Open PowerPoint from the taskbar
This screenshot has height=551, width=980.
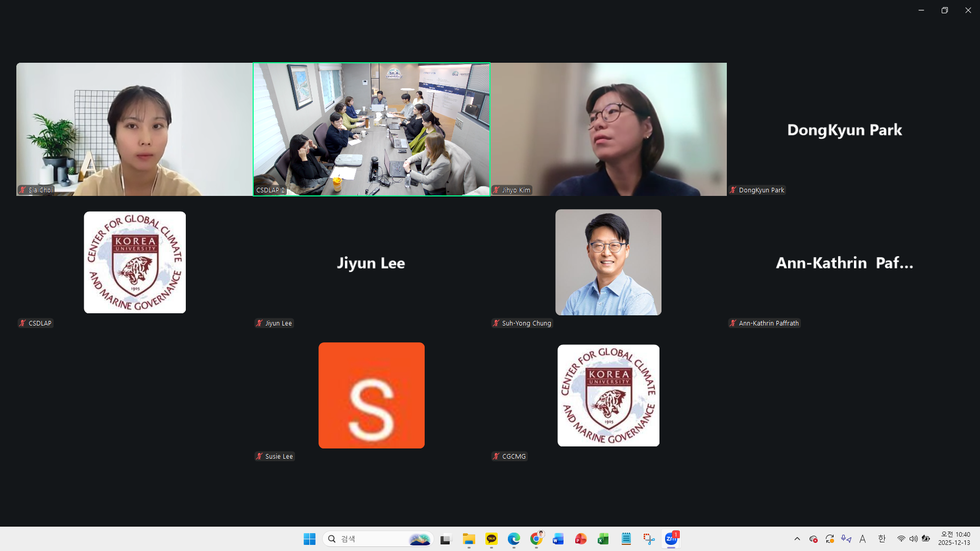pyautogui.click(x=580, y=539)
